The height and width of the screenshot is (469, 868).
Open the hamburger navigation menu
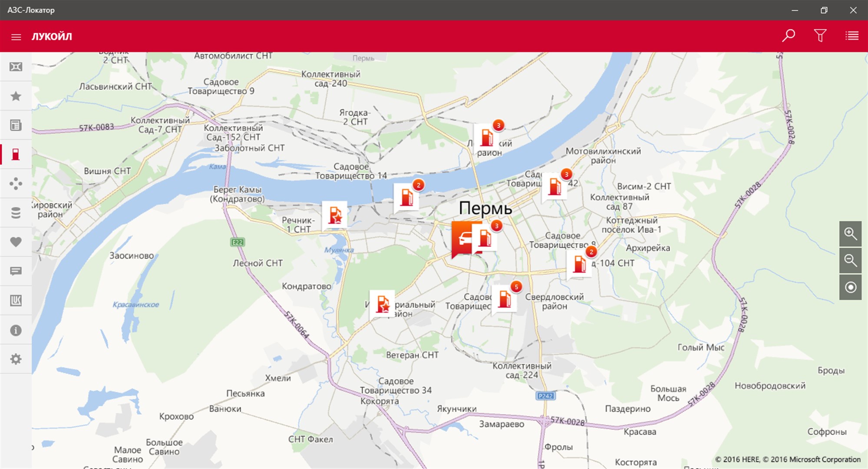click(16, 37)
